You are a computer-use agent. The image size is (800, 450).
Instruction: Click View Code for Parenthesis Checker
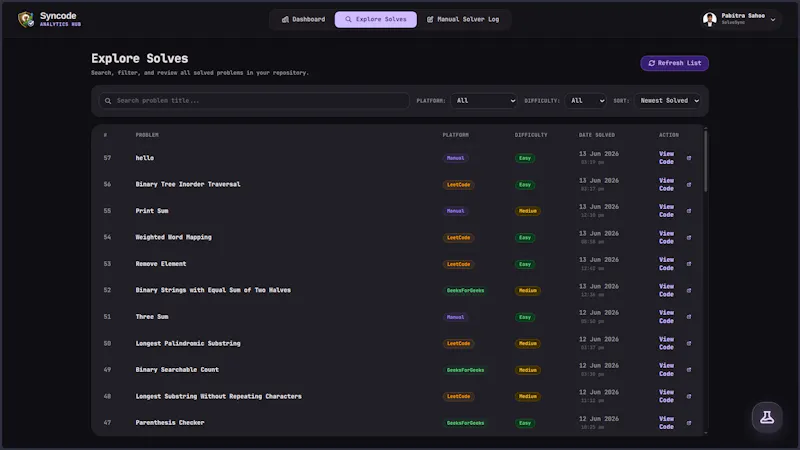666,423
